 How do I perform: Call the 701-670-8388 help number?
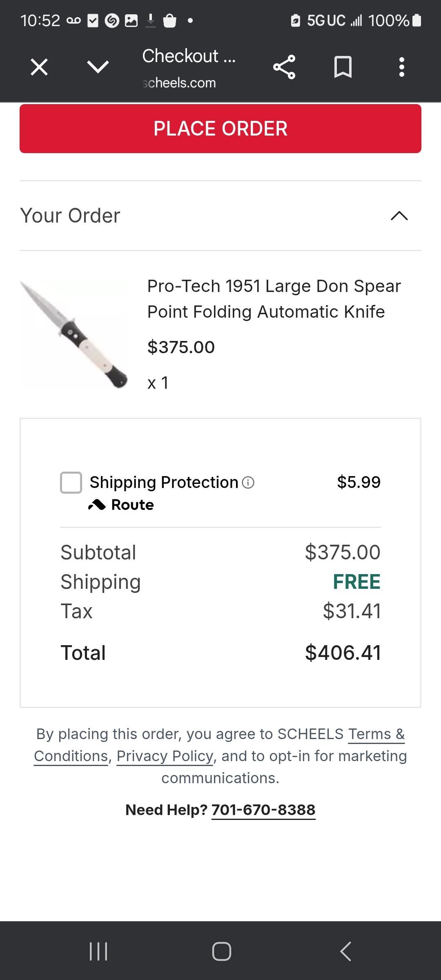point(263,810)
